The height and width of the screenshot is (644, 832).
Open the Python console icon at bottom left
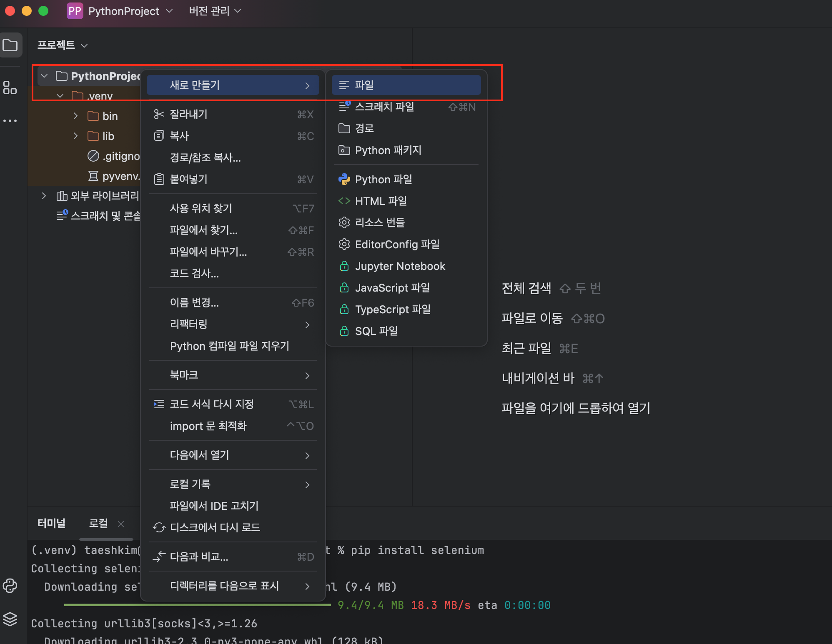pos(10,586)
